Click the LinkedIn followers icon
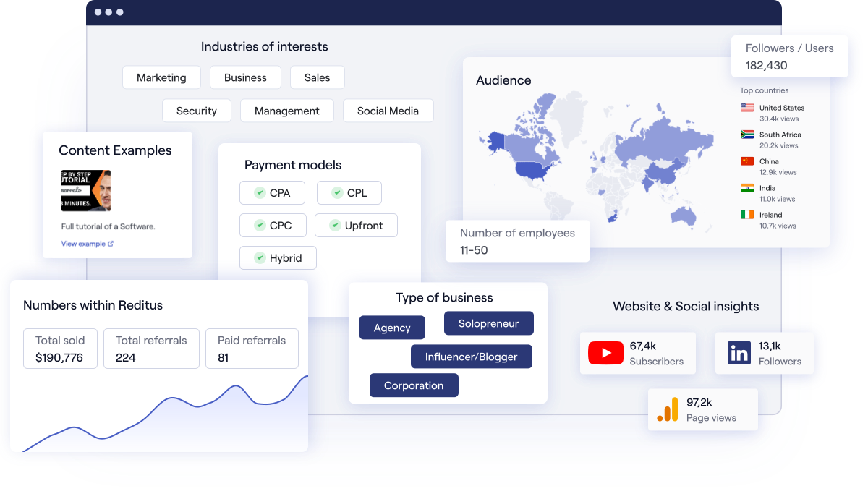868x499 pixels. [x=739, y=353]
